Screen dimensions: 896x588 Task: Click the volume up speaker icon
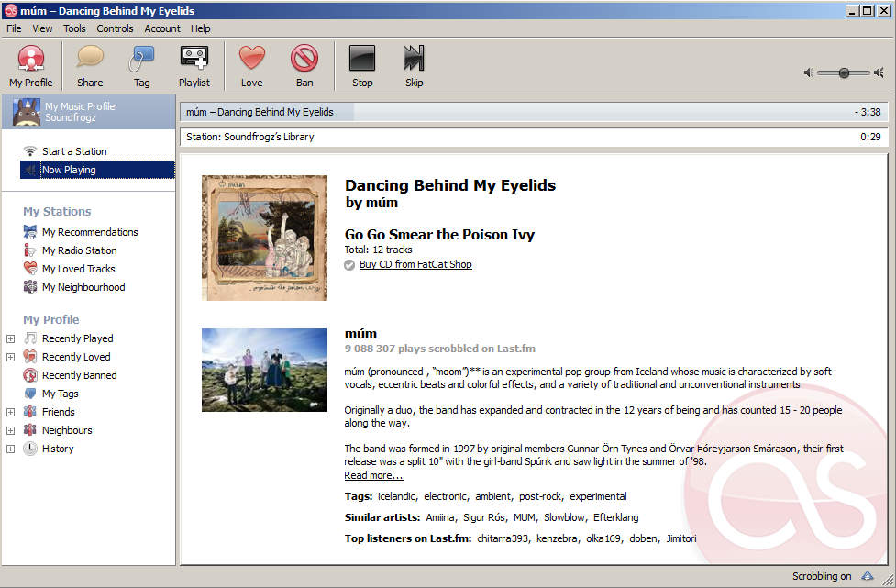[879, 72]
